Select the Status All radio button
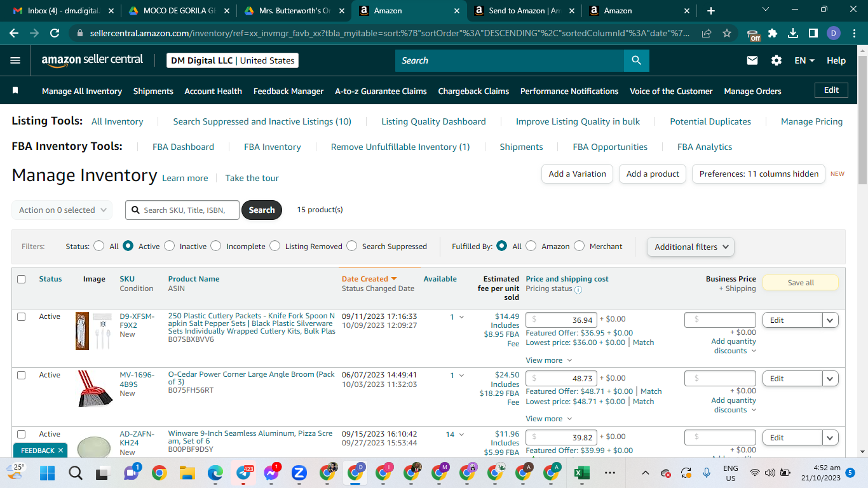 pyautogui.click(x=98, y=246)
